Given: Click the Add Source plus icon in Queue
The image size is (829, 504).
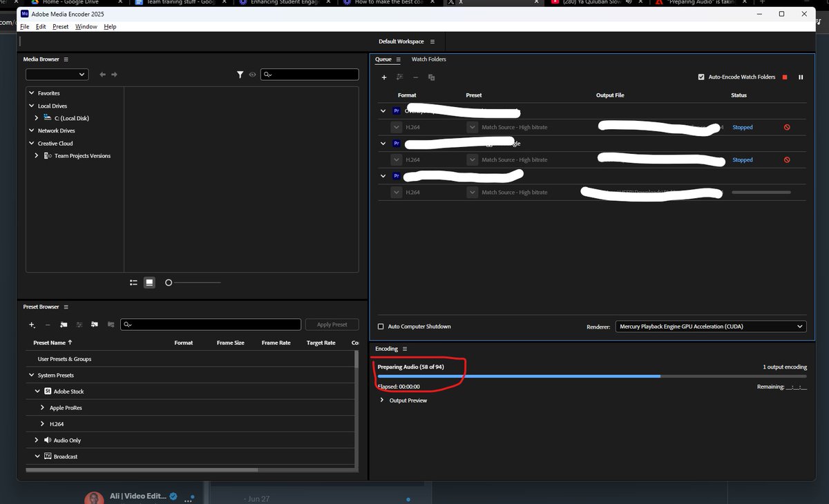Looking at the screenshot, I should (x=384, y=77).
